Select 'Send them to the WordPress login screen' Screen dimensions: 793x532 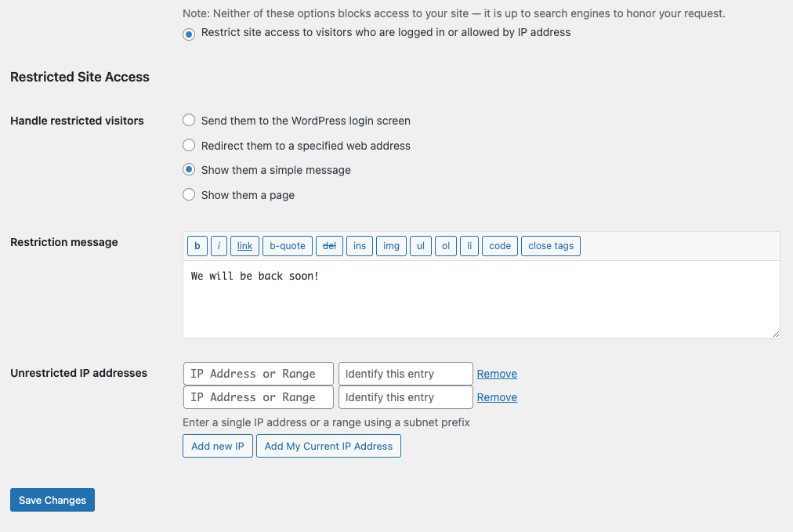pyautogui.click(x=189, y=121)
